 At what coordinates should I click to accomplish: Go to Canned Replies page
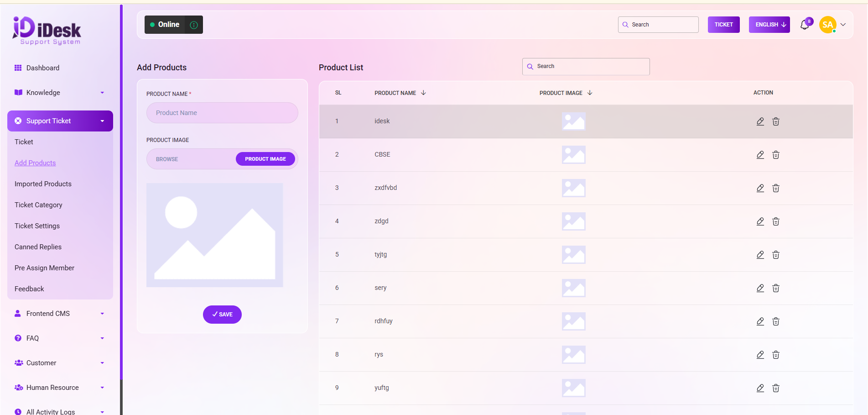click(38, 247)
